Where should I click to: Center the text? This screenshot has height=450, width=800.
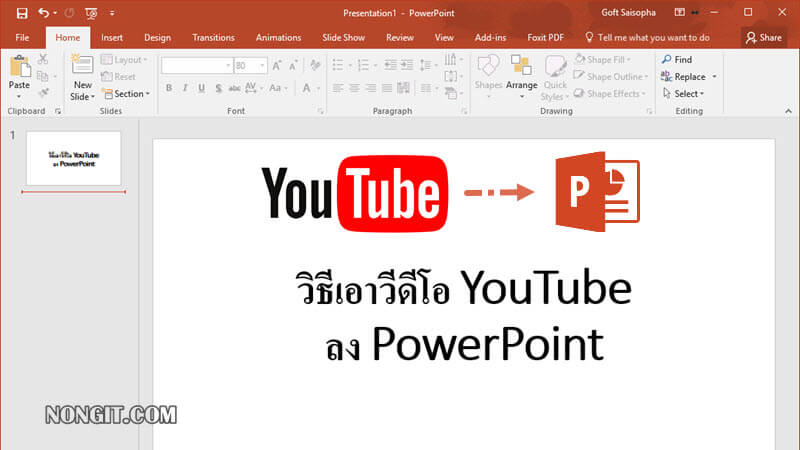point(354,88)
